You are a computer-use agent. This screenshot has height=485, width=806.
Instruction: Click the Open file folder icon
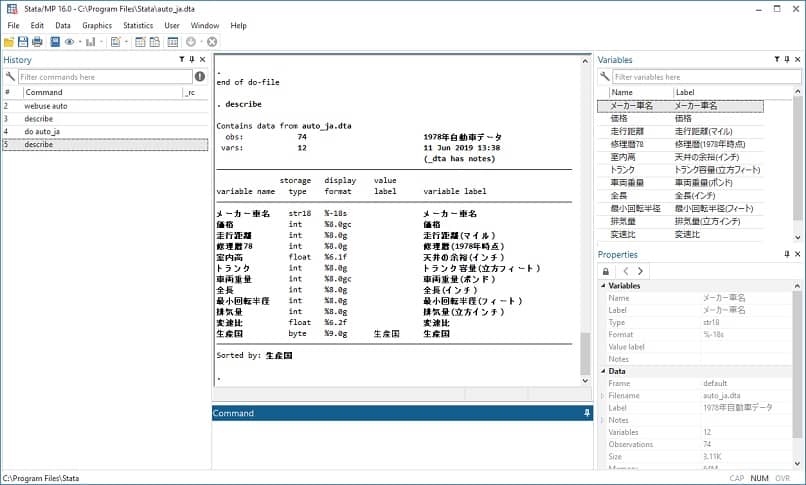(9, 42)
